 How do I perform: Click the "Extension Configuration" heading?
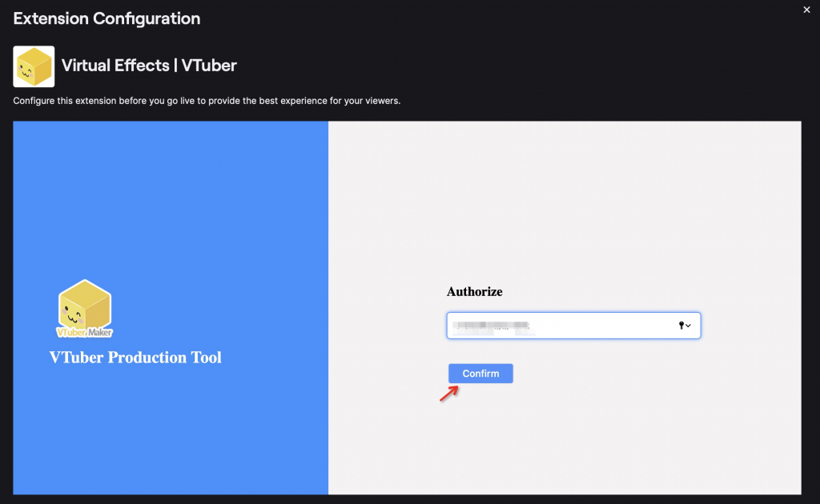(107, 19)
